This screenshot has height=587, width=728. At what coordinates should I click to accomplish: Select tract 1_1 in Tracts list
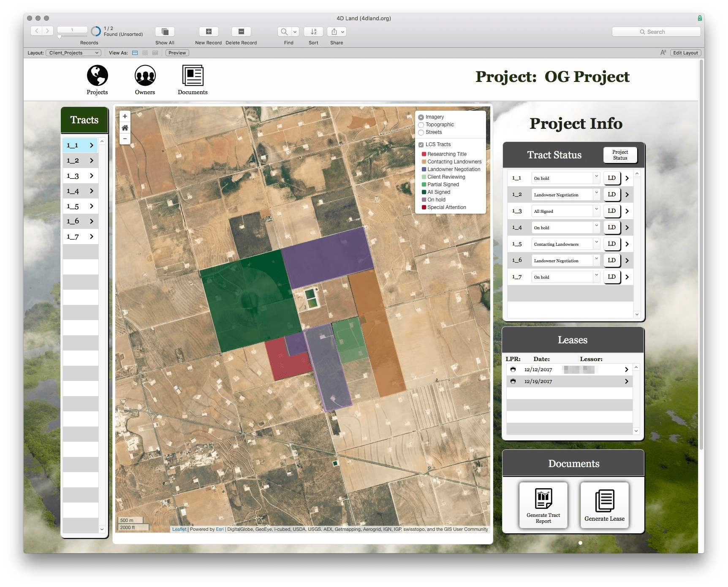(x=80, y=145)
